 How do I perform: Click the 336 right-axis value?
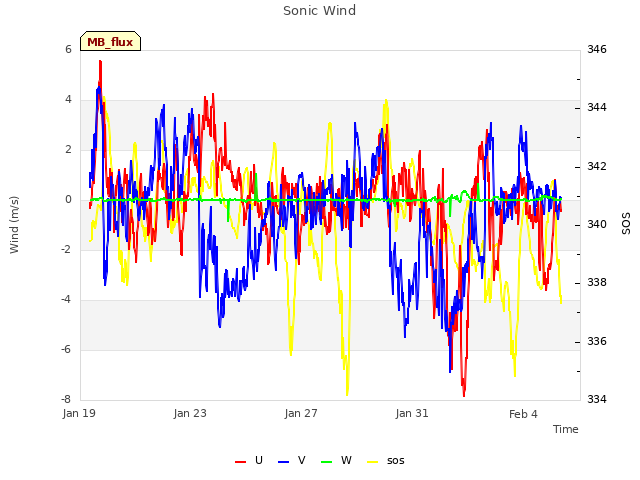[597, 341]
